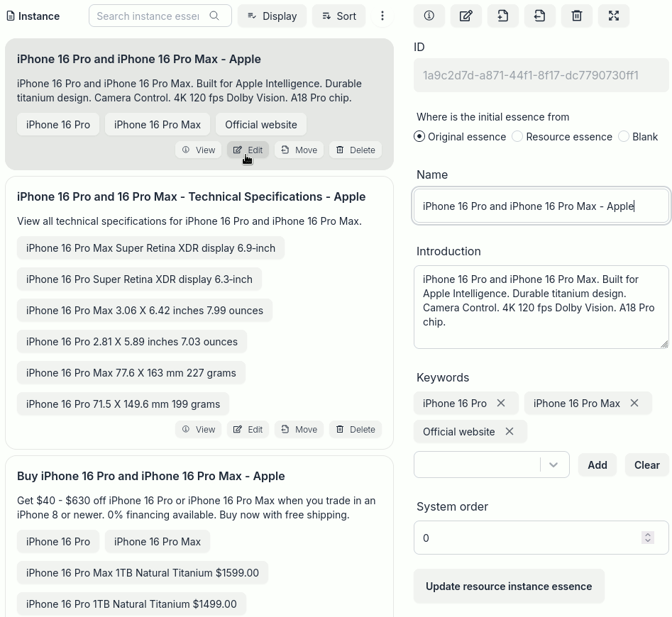The height and width of the screenshot is (617, 672).
Task: Delete the first iPhone 16 Pro instance
Action: click(x=356, y=150)
